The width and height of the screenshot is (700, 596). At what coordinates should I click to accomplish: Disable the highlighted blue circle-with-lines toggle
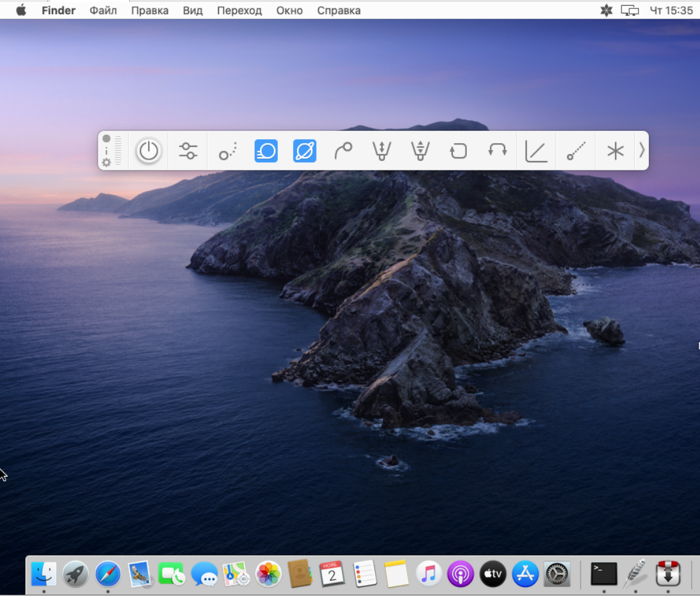(266, 151)
